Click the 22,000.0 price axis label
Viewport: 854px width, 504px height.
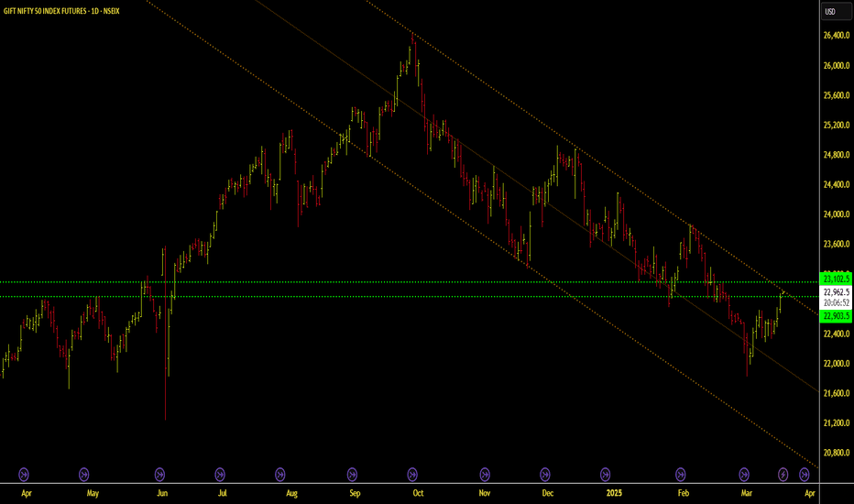click(836, 364)
